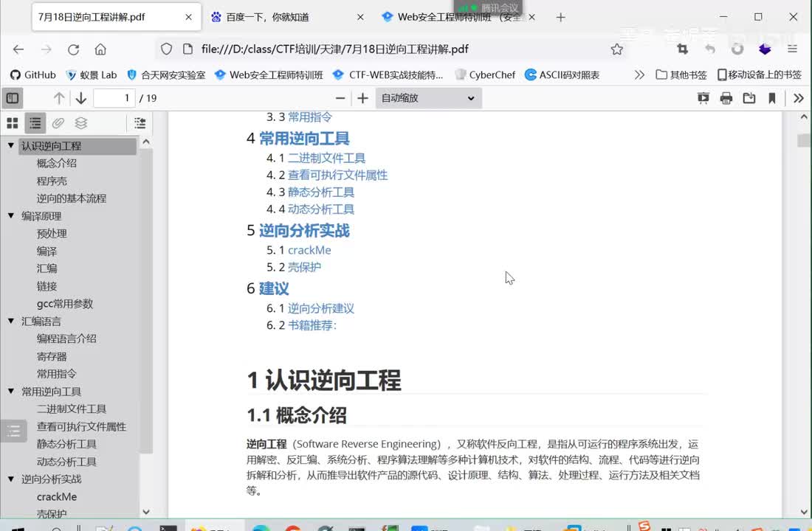812x531 pixels.
Task: Open the Firefox application menu
Action: [792, 49]
